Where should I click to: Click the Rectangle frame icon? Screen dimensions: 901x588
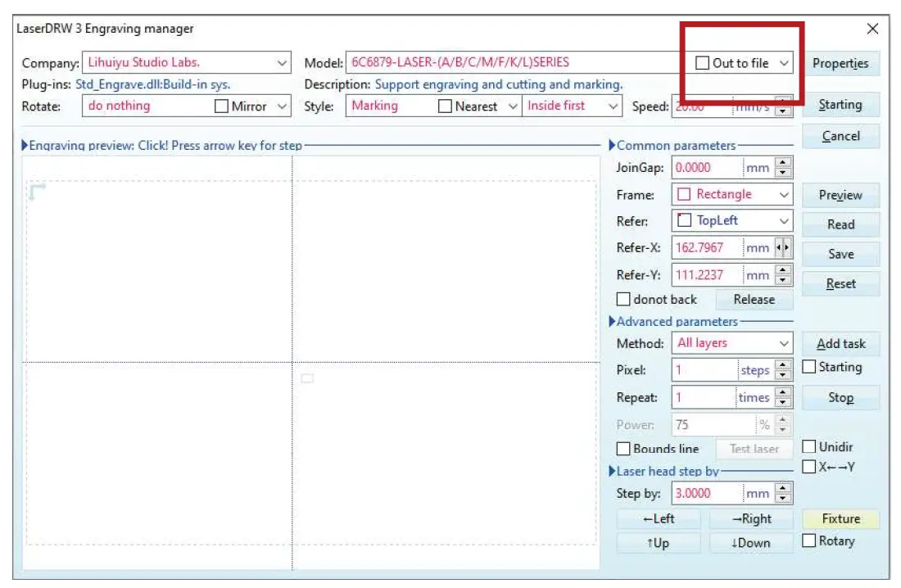coord(683,194)
